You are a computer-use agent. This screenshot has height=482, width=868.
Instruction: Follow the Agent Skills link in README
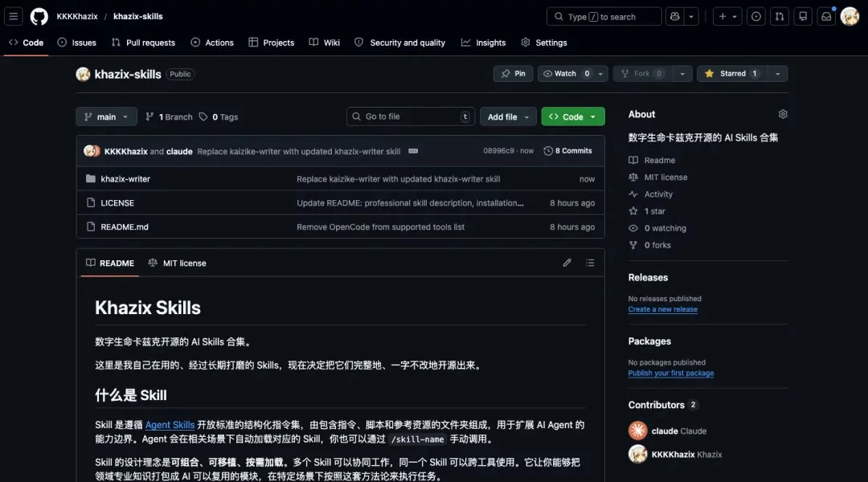coord(170,424)
